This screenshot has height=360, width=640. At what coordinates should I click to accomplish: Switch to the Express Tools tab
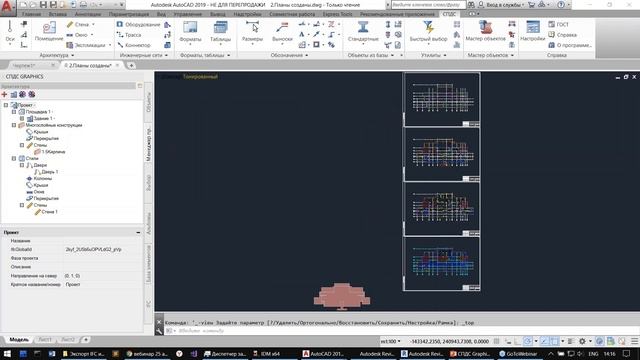[x=337, y=14]
